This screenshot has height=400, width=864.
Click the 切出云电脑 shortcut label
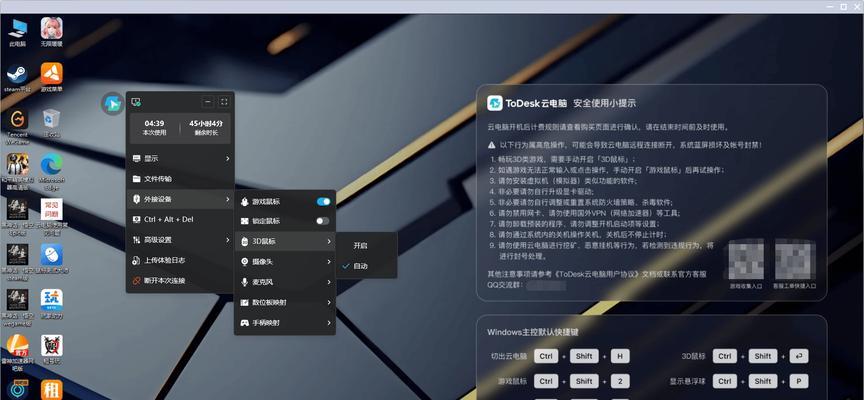(509, 356)
